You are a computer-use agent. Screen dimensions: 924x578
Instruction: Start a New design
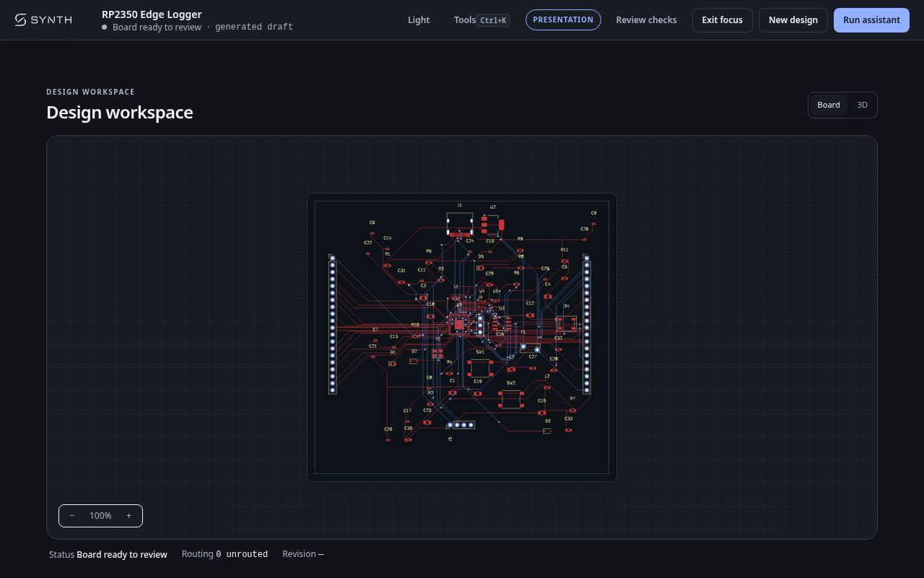click(x=793, y=20)
